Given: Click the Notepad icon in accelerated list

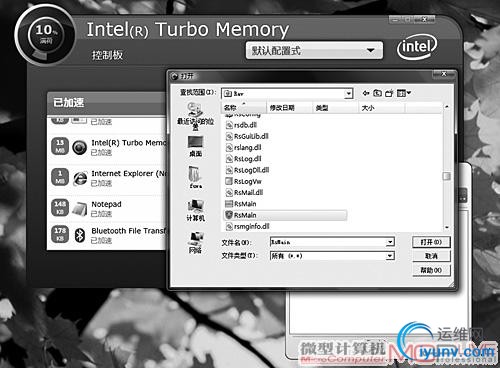Looking at the screenshot, I should tap(79, 208).
